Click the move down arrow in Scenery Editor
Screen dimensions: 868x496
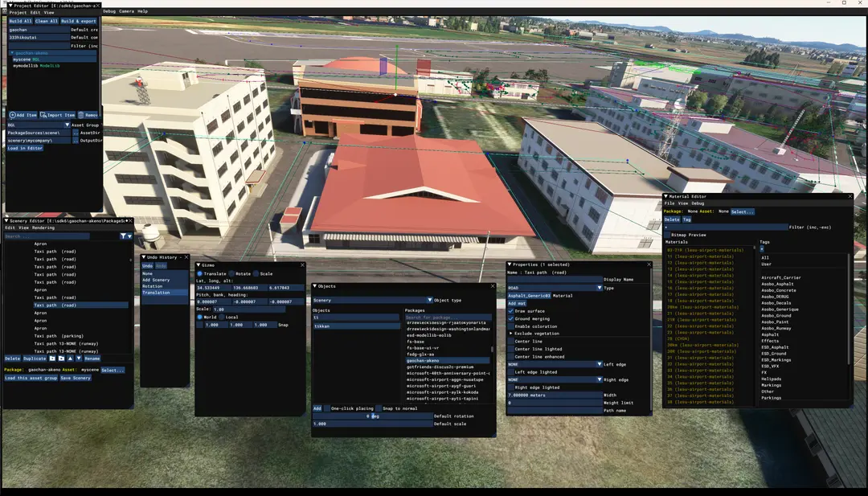[x=79, y=359]
